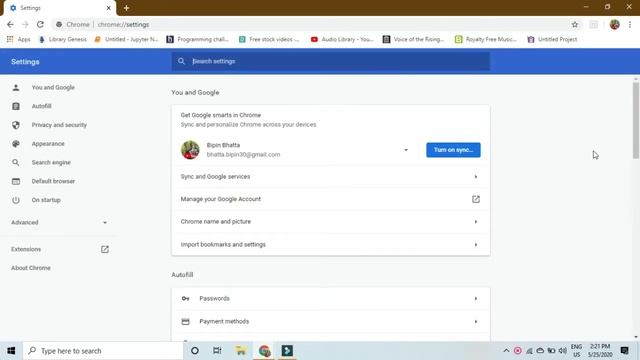Click the Bipin Bhatta profile picture
The height and width of the screenshot is (360, 640).
pos(190,150)
